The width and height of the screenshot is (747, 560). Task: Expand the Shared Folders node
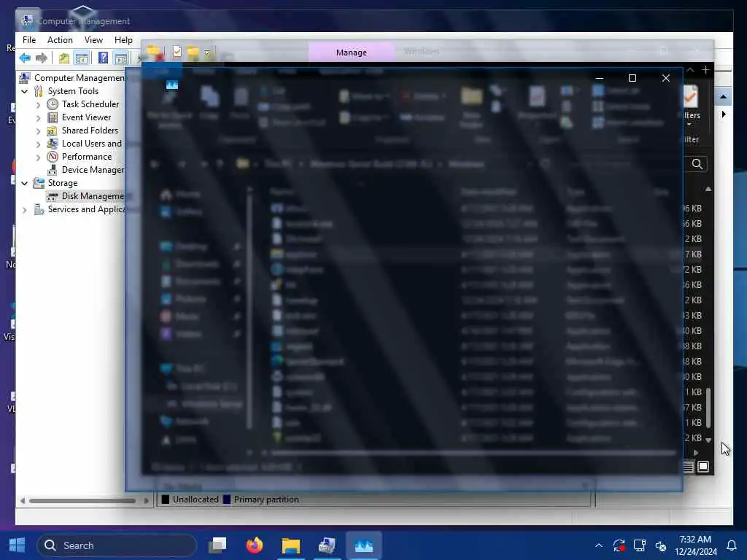point(38,131)
